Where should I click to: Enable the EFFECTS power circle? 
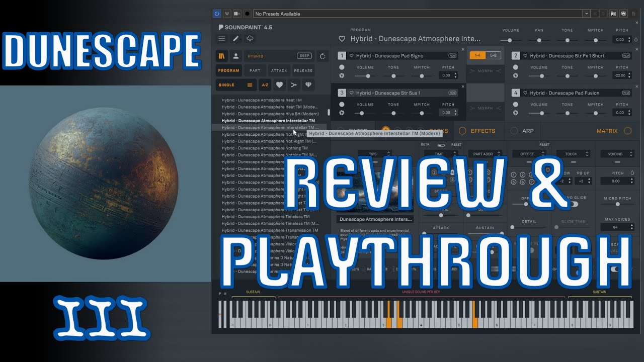462,131
